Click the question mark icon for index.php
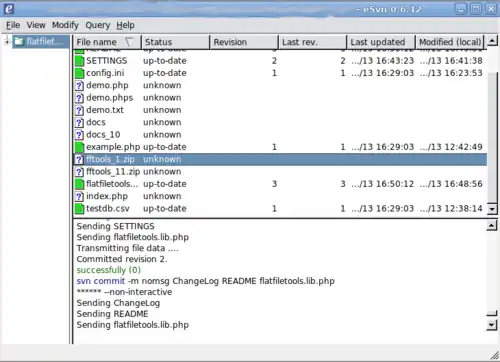This screenshot has height=362, width=500. point(79,196)
